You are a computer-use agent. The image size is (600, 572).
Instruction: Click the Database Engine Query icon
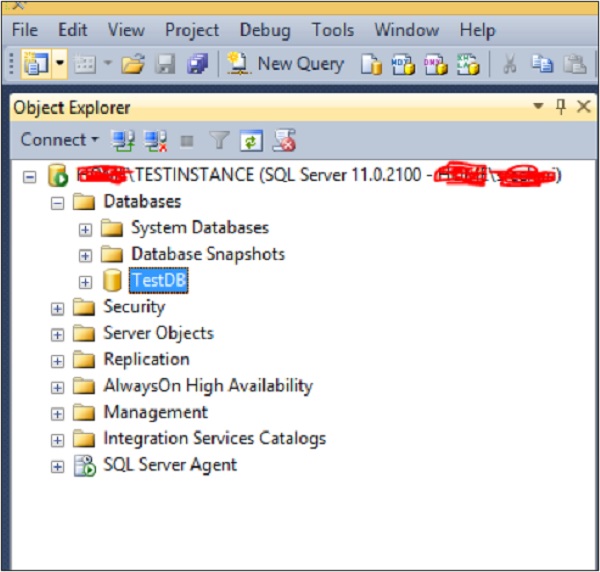372,65
